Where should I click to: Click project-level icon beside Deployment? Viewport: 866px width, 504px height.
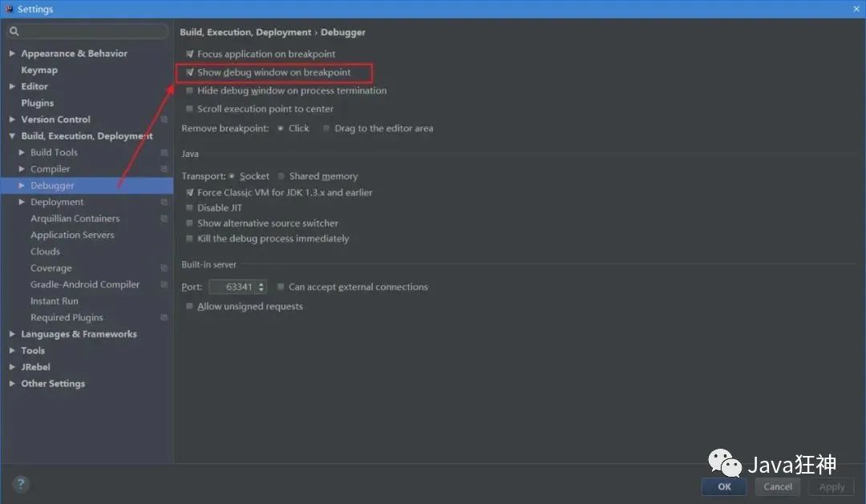point(164,202)
